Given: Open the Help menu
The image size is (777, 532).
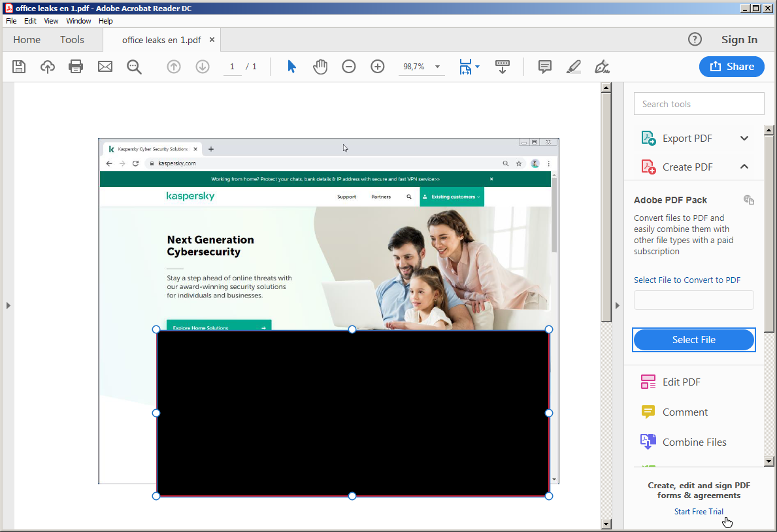Looking at the screenshot, I should [106, 21].
